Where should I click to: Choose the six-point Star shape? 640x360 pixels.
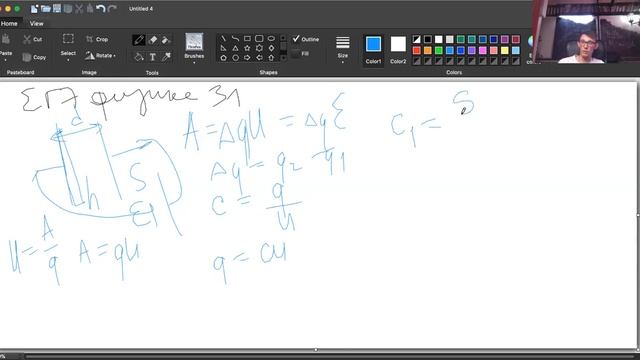click(x=259, y=48)
